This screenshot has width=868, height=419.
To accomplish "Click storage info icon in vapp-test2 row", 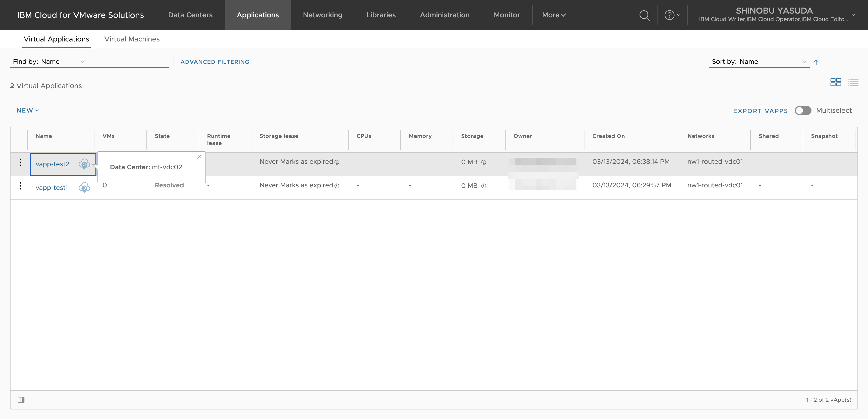I will (x=483, y=162).
